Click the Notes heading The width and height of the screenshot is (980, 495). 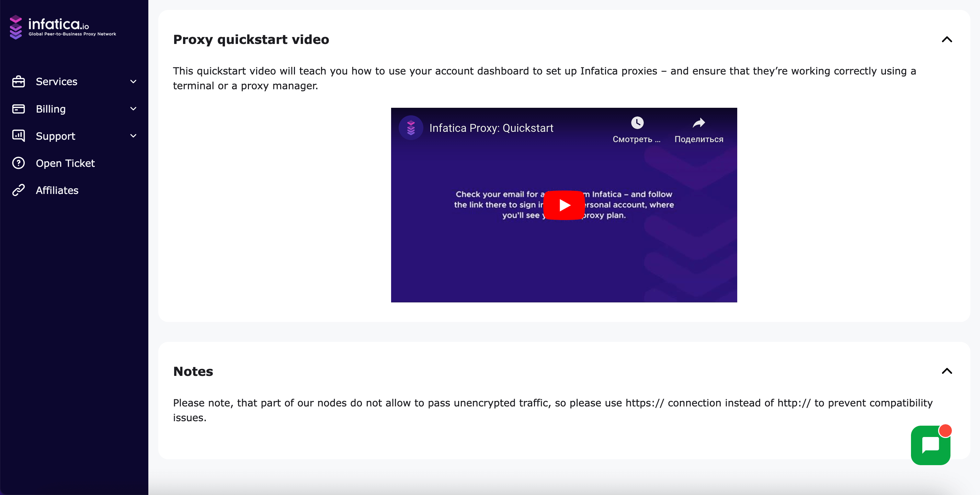coord(193,371)
